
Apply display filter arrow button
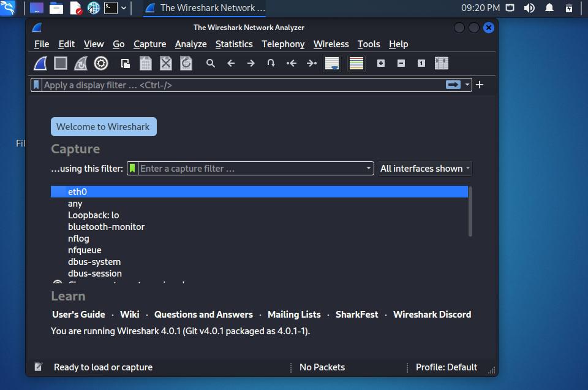[x=453, y=85]
